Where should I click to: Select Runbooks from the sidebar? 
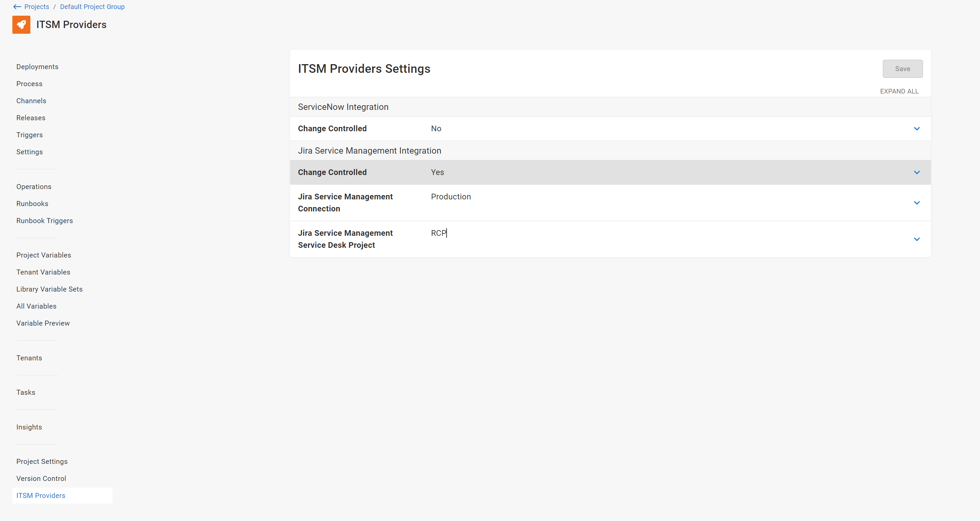[x=32, y=203]
